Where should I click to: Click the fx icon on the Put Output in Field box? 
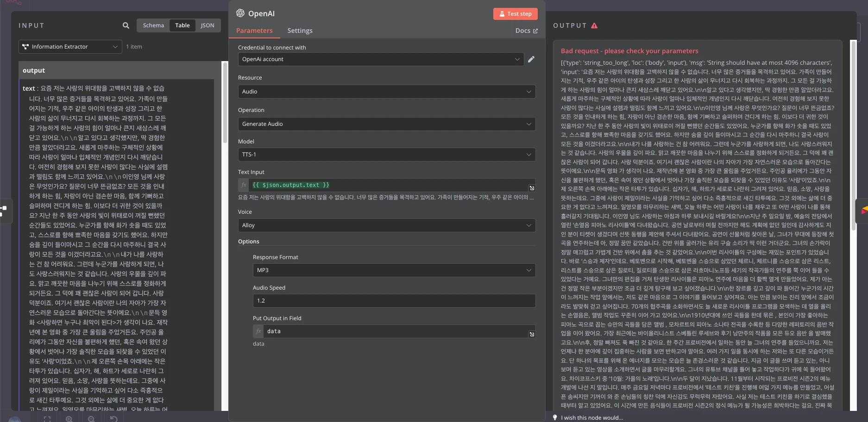click(x=258, y=331)
